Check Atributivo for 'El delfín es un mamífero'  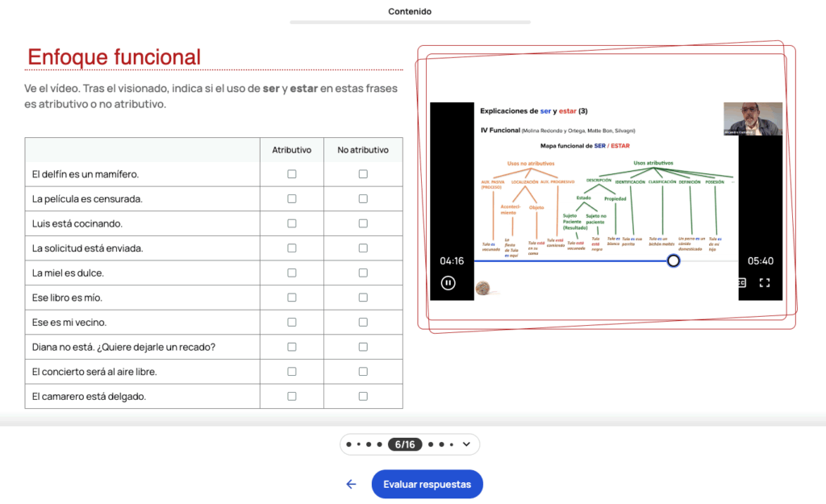292,174
